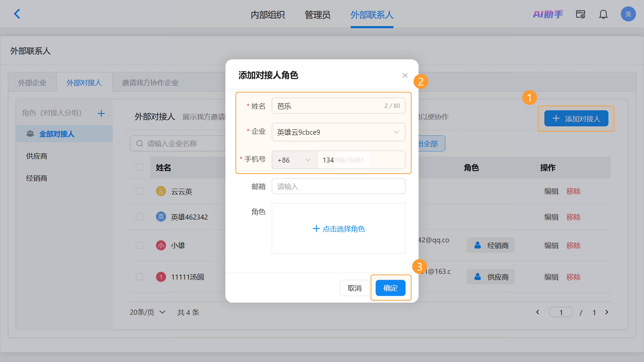Viewport: 644px width, 362px height.
Task: Click 移除 for 云云英
Action: coord(574,191)
